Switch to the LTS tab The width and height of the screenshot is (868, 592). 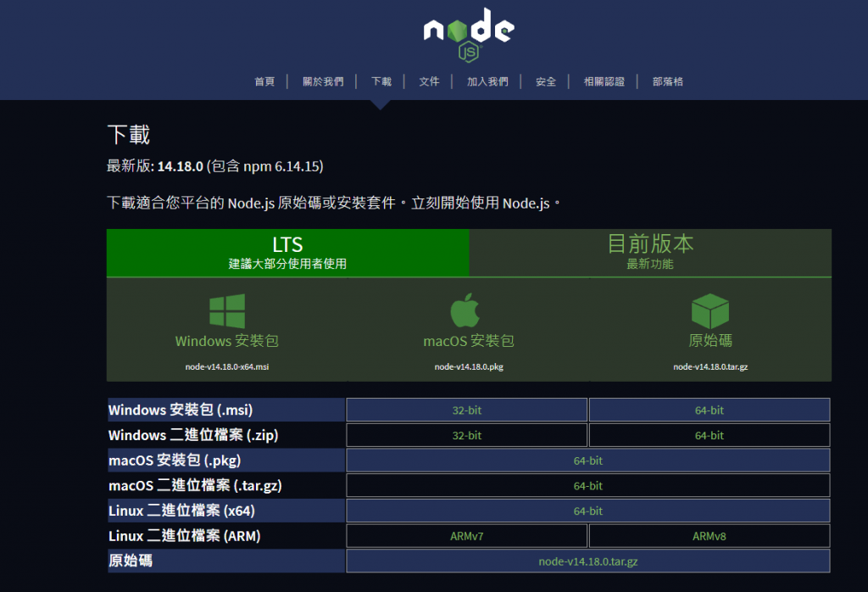(288, 253)
